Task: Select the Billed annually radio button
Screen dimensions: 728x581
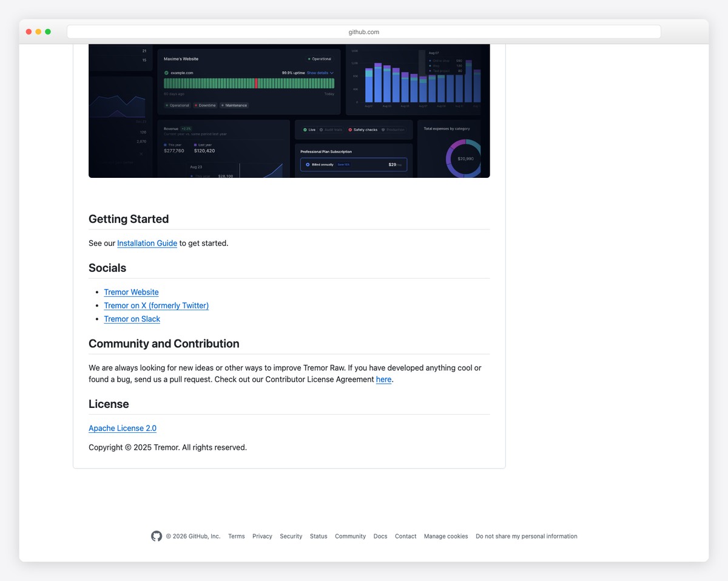Action: pos(308,165)
